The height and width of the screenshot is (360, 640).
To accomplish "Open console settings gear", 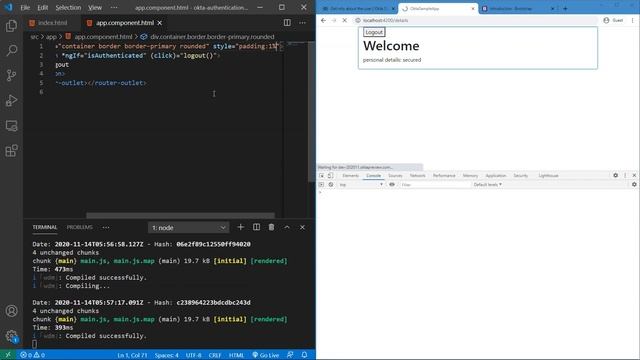I will (634, 184).
